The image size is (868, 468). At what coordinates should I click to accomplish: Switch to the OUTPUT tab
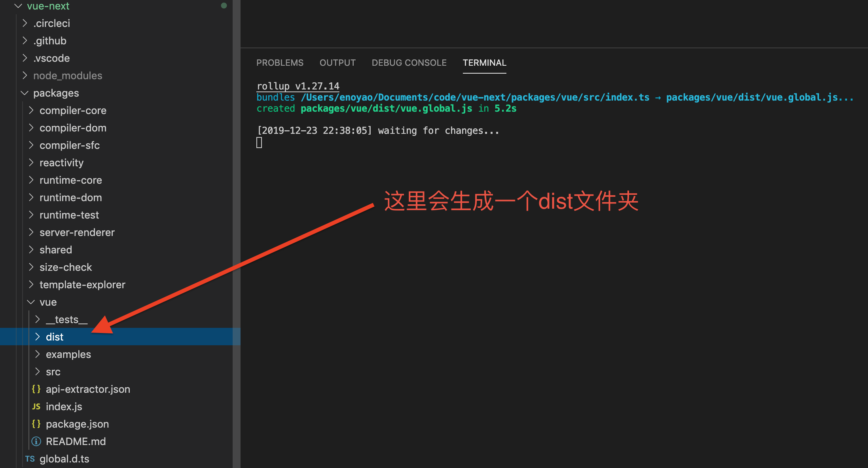[x=337, y=63]
